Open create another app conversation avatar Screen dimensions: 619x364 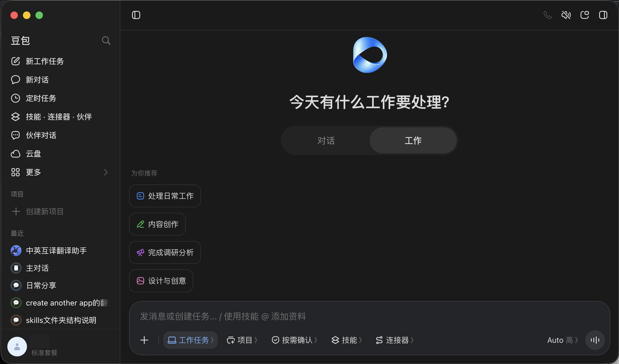tap(16, 303)
